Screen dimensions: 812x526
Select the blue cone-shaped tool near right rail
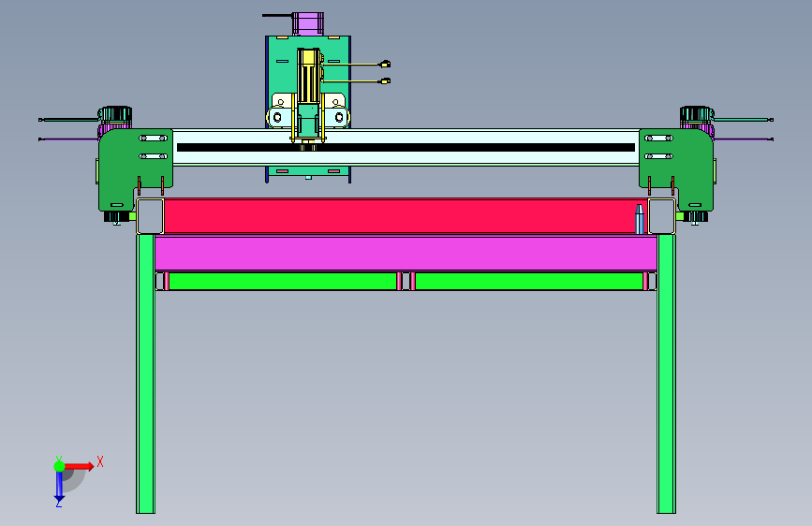pos(640,219)
